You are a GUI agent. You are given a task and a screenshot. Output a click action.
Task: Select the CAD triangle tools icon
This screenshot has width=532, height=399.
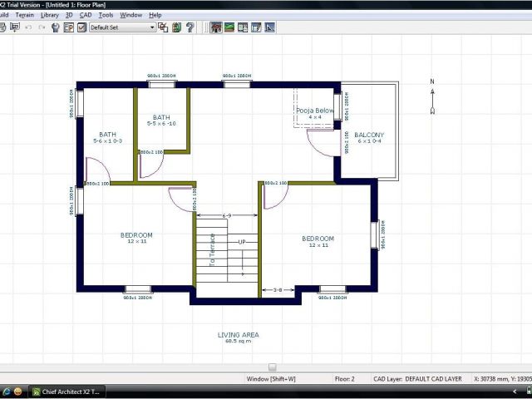[269, 27]
